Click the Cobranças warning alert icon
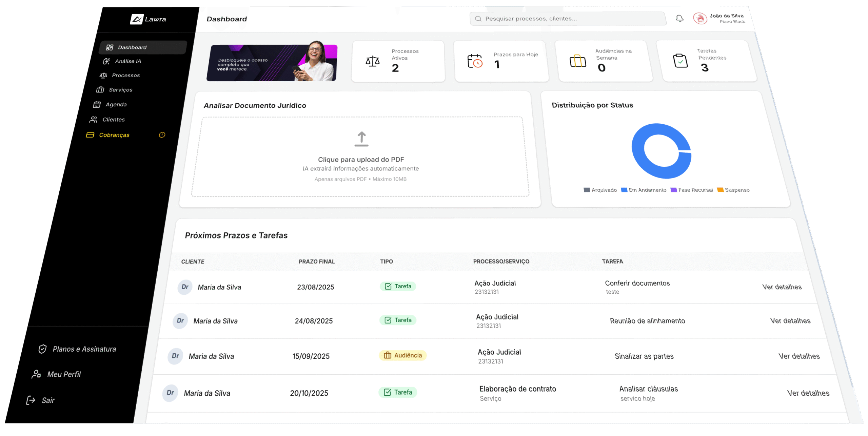 coord(162,135)
